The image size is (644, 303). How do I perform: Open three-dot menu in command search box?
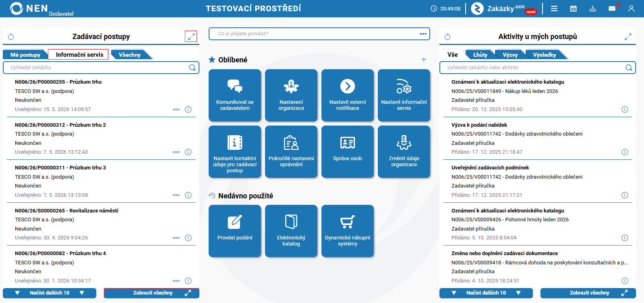(x=423, y=34)
